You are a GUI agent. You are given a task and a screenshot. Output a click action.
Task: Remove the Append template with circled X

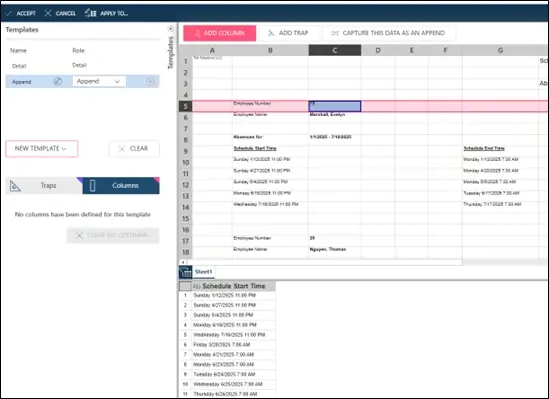click(x=150, y=82)
